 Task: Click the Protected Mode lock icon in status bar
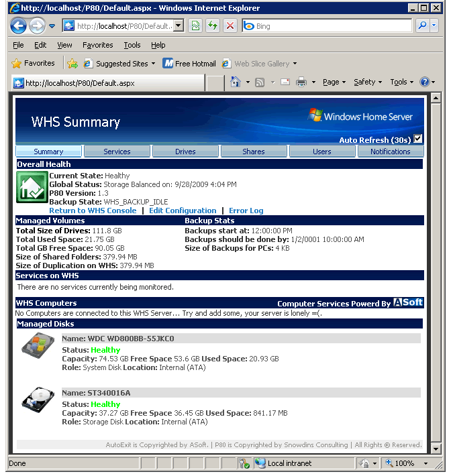364,463
